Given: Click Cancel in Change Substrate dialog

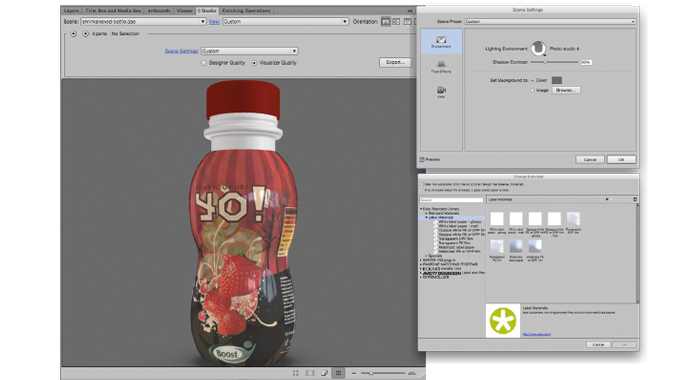Looking at the screenshot, I should 598,344.
